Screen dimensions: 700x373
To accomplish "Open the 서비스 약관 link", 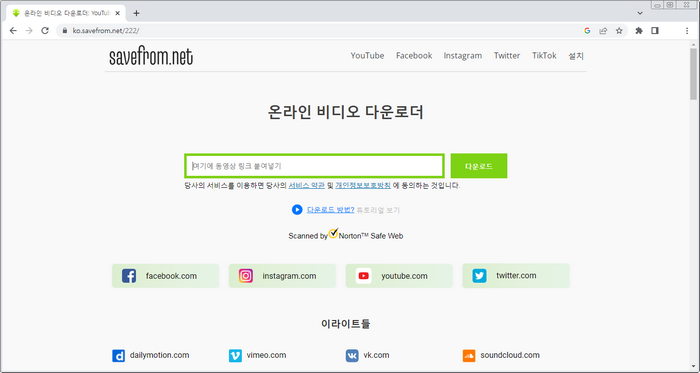I will click(306, 186).
